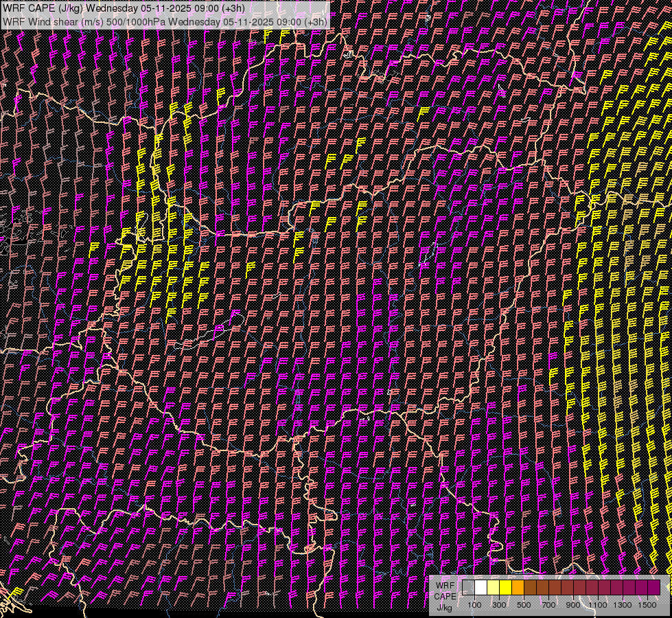Choose the bright yellow CAPE legend swatch
This screenshot has width=672, height=618.
click(x=505, y=588)
